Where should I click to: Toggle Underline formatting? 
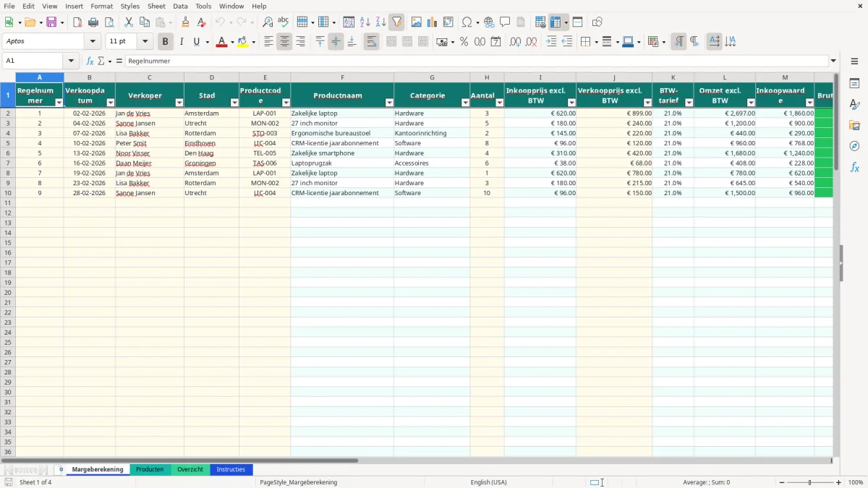(x=196, y=42)
